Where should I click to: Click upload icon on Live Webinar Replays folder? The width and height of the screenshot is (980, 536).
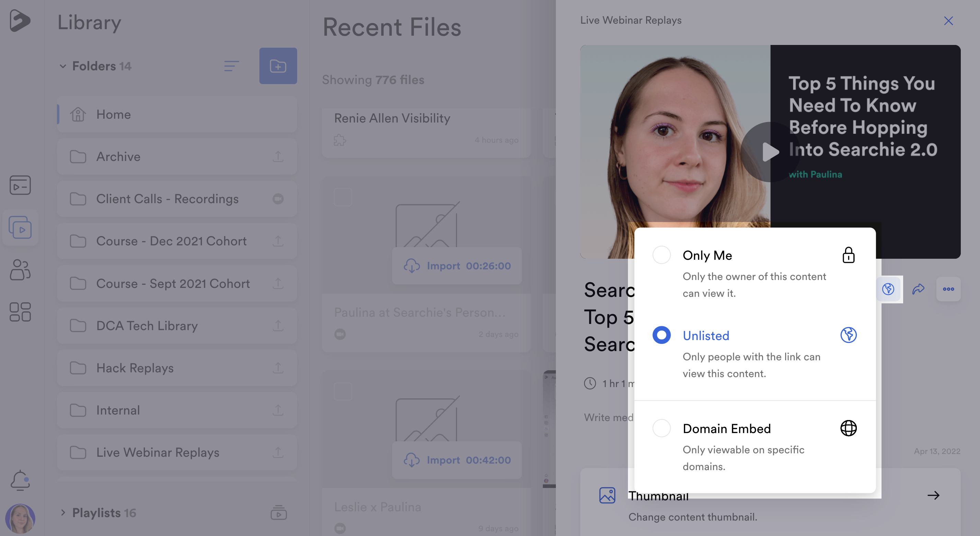(x=278, y=452)
